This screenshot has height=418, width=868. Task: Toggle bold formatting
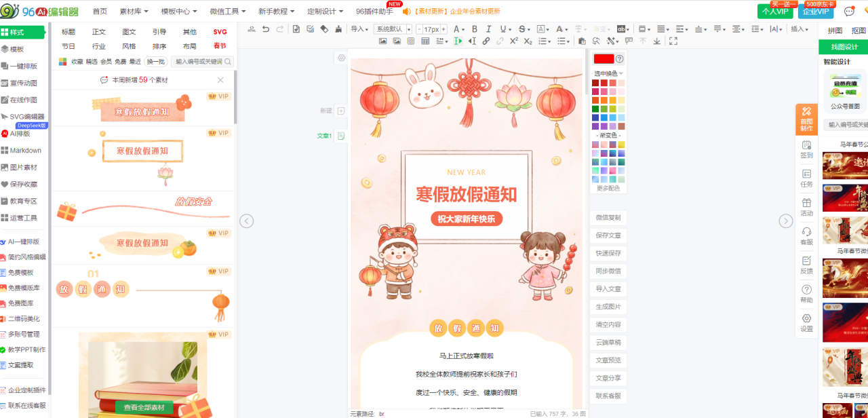point(474,29)
